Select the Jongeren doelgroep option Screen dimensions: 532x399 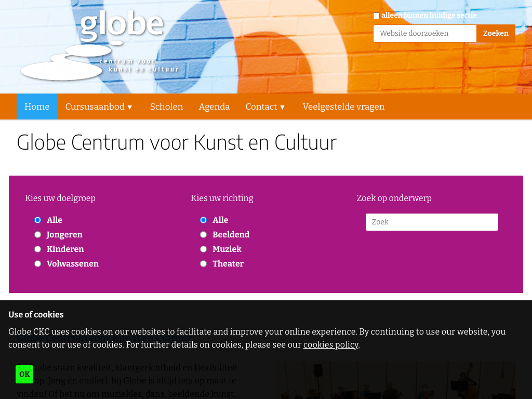pyautogui.click(x=37, y=235)
